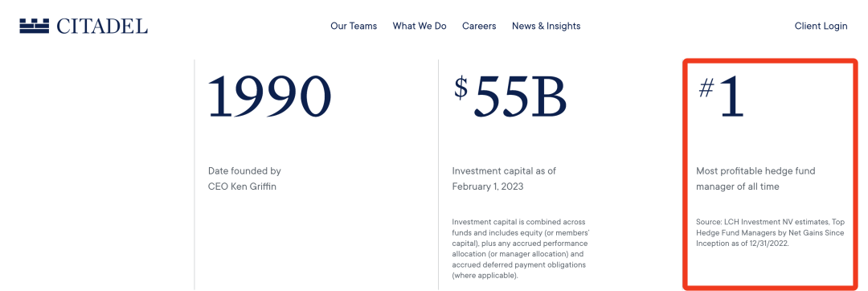Screen dimensions: 868x291
Task: Click the large 1990 founding year number
Action: tap(269, 96)
